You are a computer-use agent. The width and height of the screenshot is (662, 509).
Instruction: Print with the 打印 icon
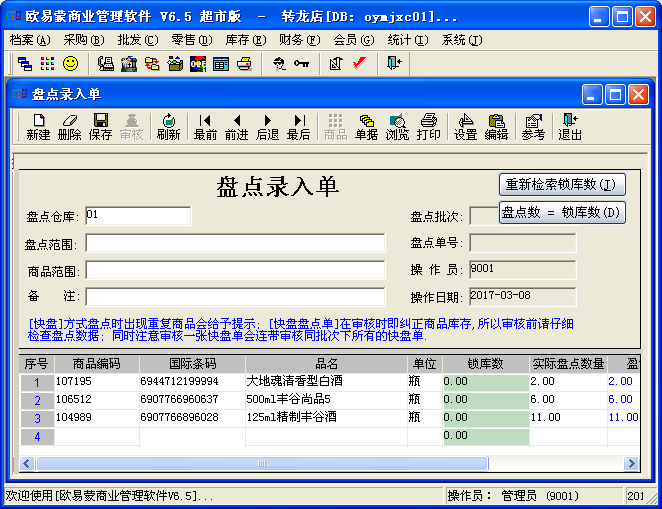(429, 127)
